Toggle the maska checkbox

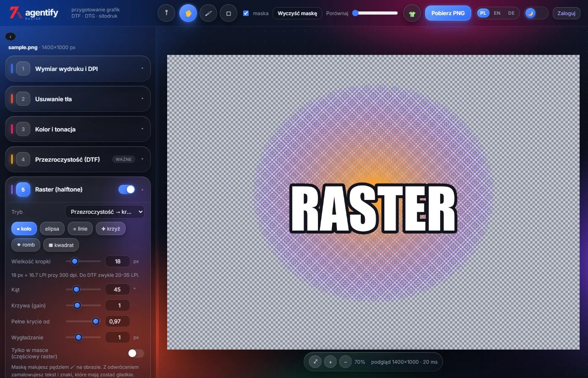(x=246, y=13)
